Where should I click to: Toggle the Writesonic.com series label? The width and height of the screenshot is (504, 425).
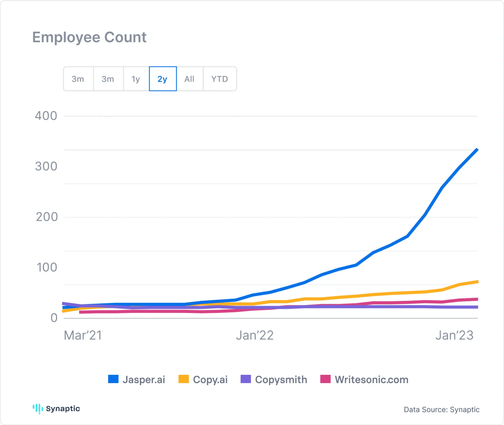click(371, 380)
